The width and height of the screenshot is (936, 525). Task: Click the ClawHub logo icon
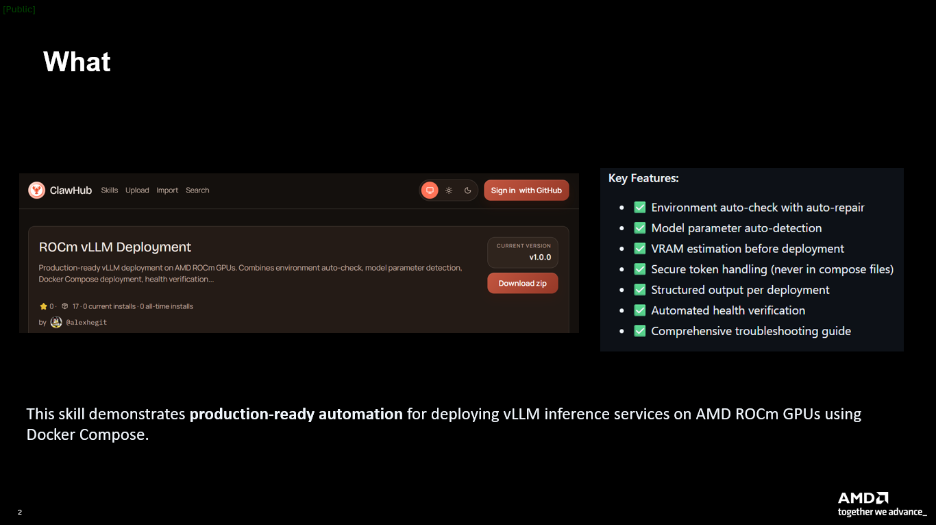(36, 190)
